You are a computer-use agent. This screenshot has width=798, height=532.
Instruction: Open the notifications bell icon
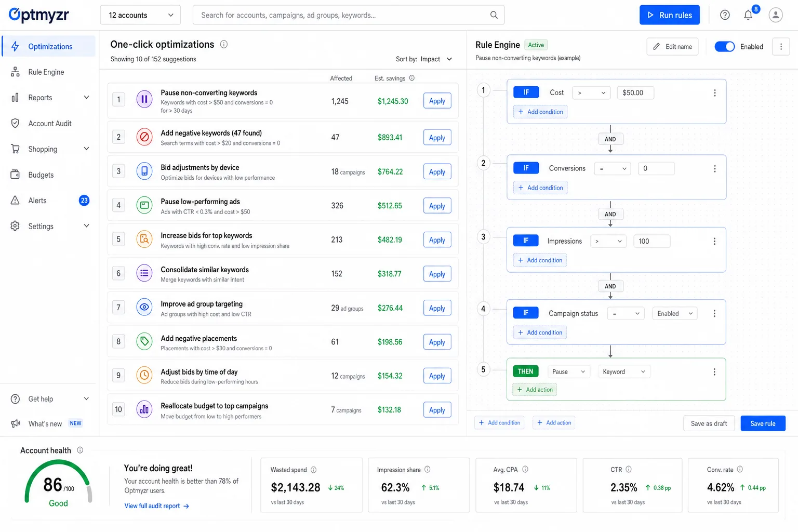(x=748, y=15)
